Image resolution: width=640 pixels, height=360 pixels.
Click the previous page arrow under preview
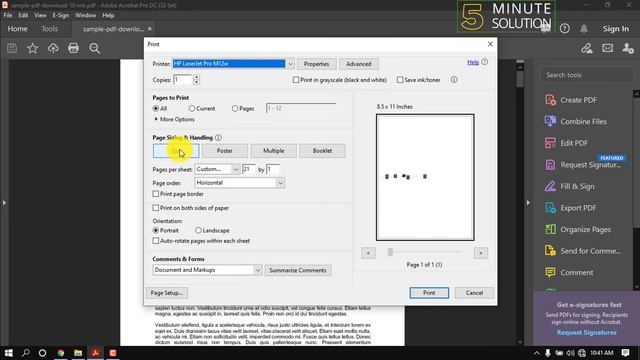[368, 253]
